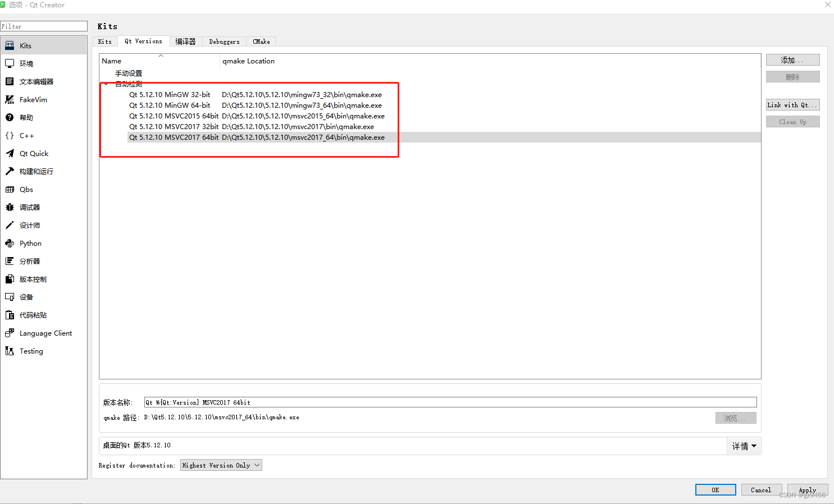The width and height of the screenshot is (834, 504).
Task: Click the mingw73_32 qmake.exe path
Action: [x=302, y=95]
